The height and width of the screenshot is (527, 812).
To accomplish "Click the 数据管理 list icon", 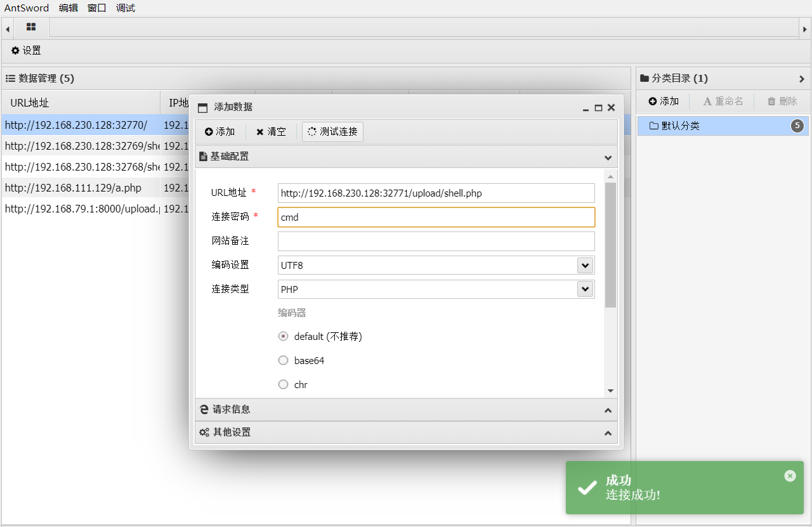I will click(10, 79).
